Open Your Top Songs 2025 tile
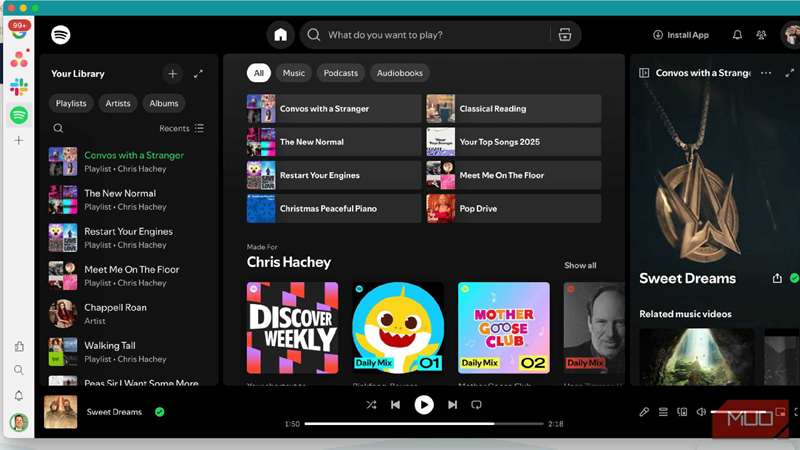The height and width of the screenshot is (450, 800). (514, 142)
